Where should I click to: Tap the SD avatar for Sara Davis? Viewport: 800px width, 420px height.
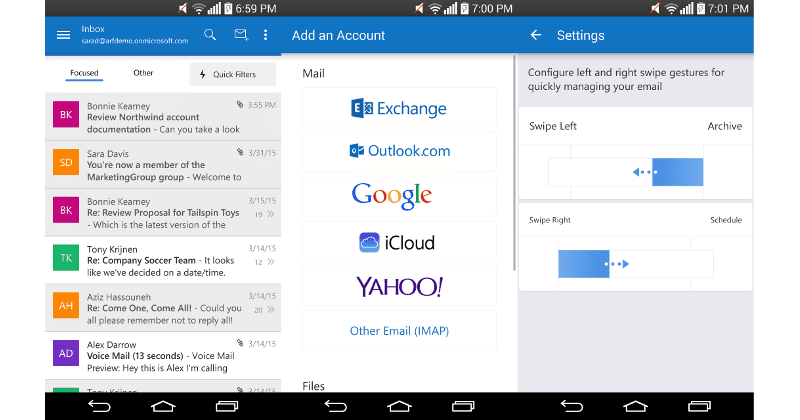[66, 162]
